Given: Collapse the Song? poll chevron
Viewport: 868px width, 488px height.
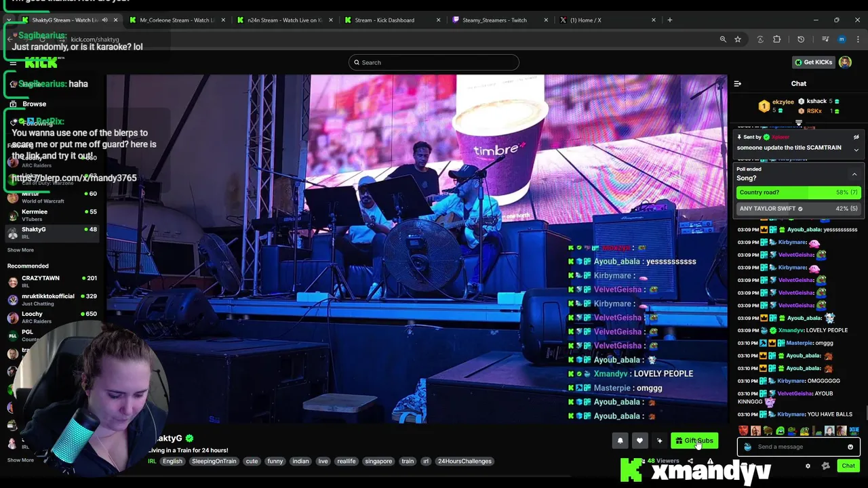Looking at the screenshot, I should coord(854,174).
